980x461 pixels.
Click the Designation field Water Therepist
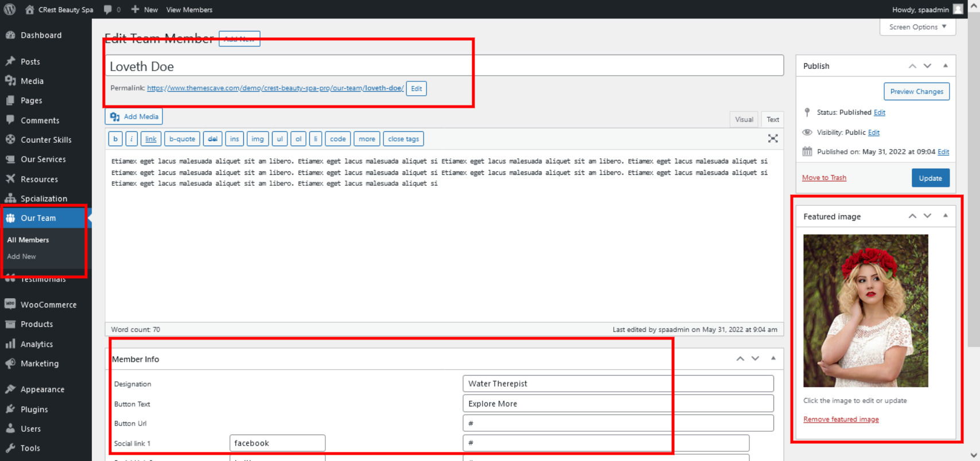tap(618, 384)
